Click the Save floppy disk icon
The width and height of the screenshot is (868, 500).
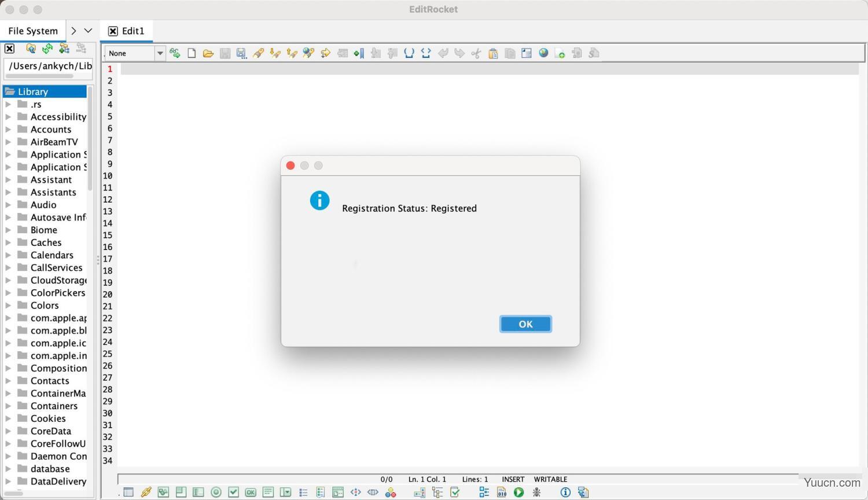point(225,53)
